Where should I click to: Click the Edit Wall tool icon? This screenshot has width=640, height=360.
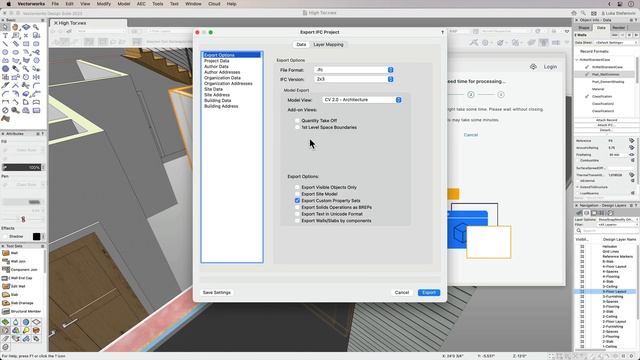(x=6, y=286)
